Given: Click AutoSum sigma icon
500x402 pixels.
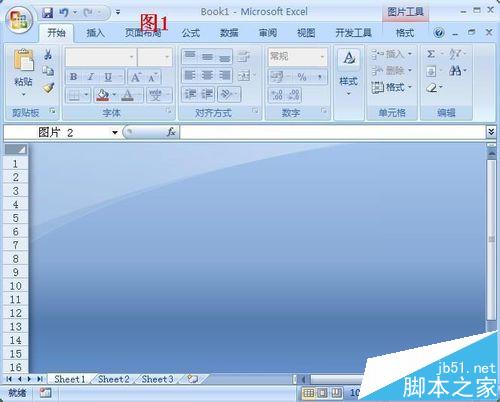Looking at the screenshot, I should click(431, 54).
